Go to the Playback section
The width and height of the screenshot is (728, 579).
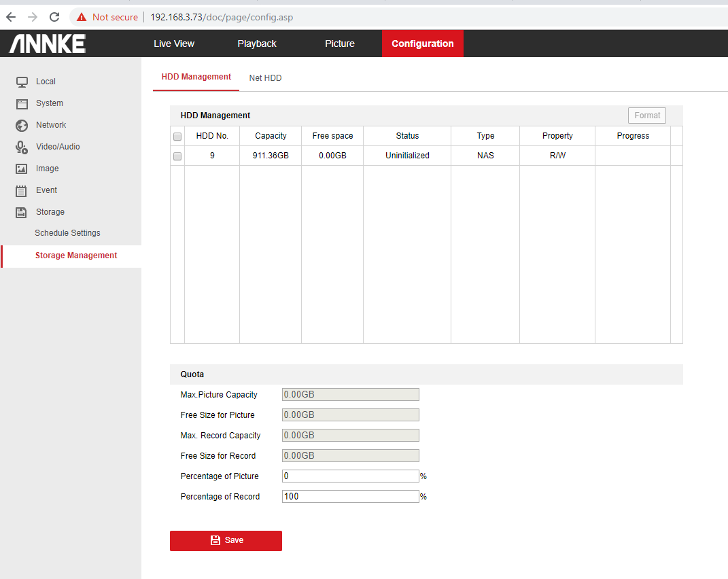click(x=257, y=43)
